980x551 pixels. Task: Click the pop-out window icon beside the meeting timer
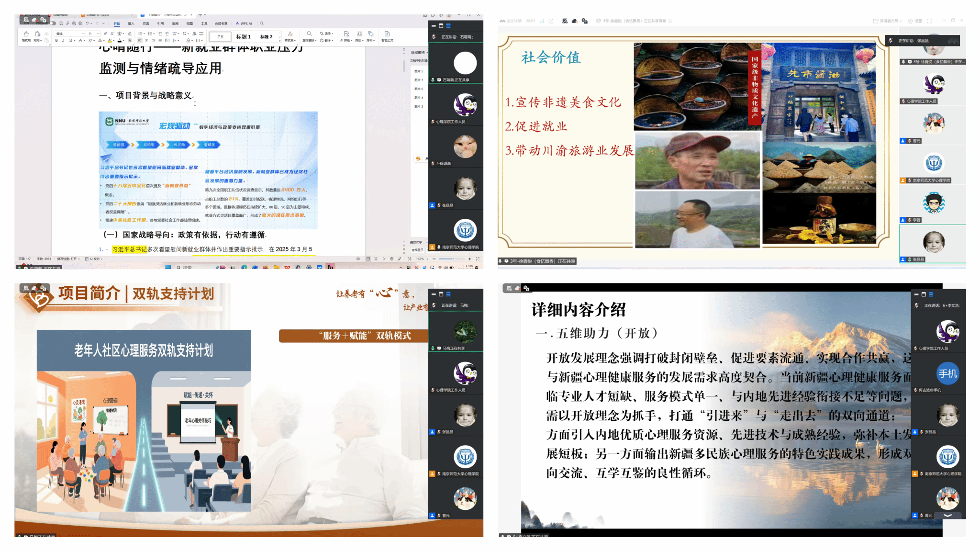point(551,21)
